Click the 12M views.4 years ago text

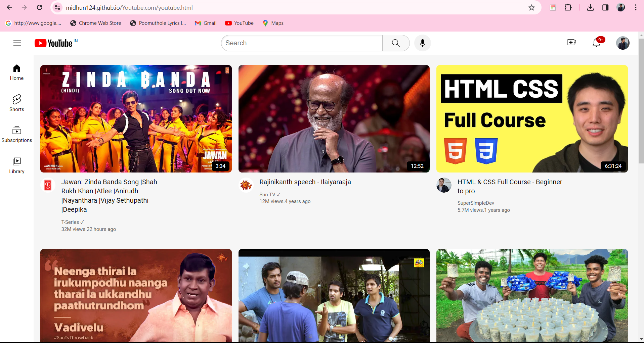[285, 201]
